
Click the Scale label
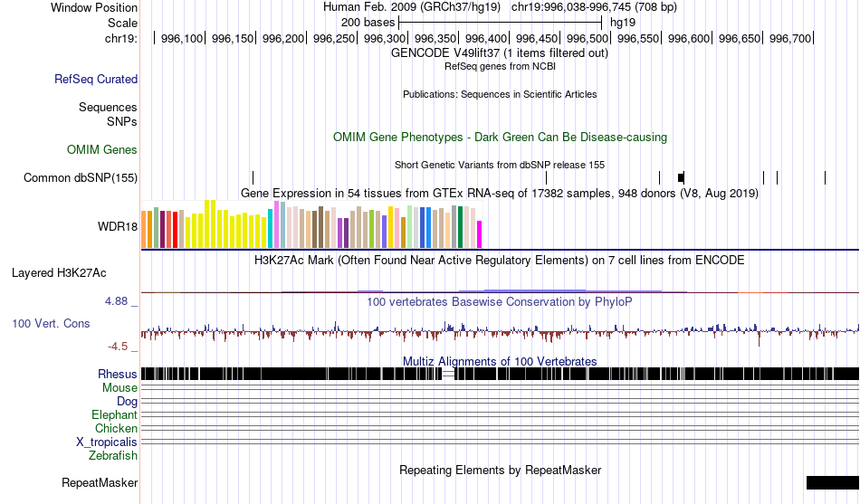(122, 23)
